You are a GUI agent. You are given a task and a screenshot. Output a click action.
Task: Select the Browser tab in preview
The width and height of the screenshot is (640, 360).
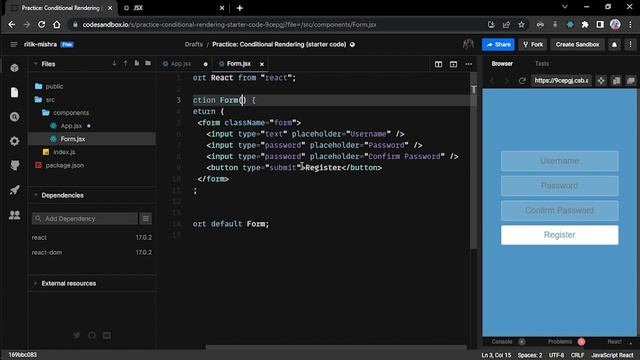502,64
